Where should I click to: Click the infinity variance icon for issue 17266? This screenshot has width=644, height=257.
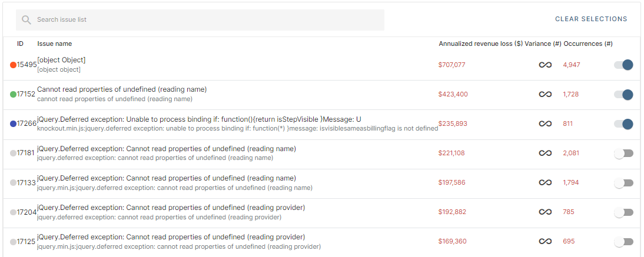tap(545, 124)
